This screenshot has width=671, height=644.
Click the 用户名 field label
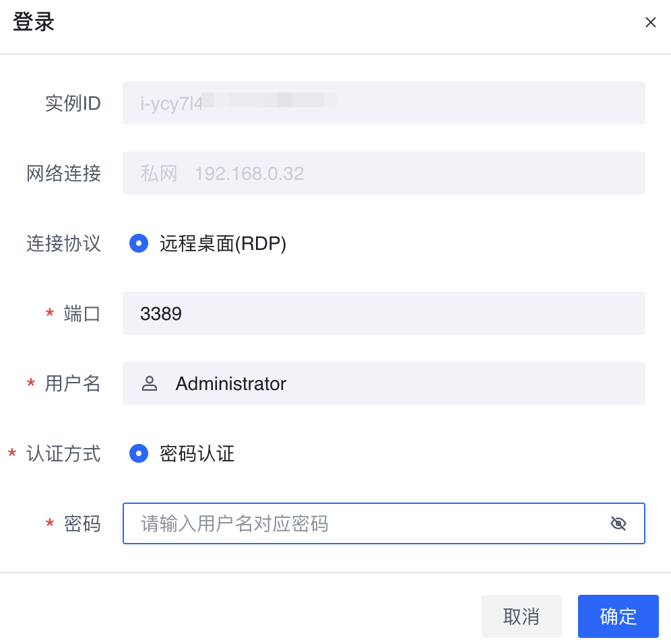(x=73, y=384)
